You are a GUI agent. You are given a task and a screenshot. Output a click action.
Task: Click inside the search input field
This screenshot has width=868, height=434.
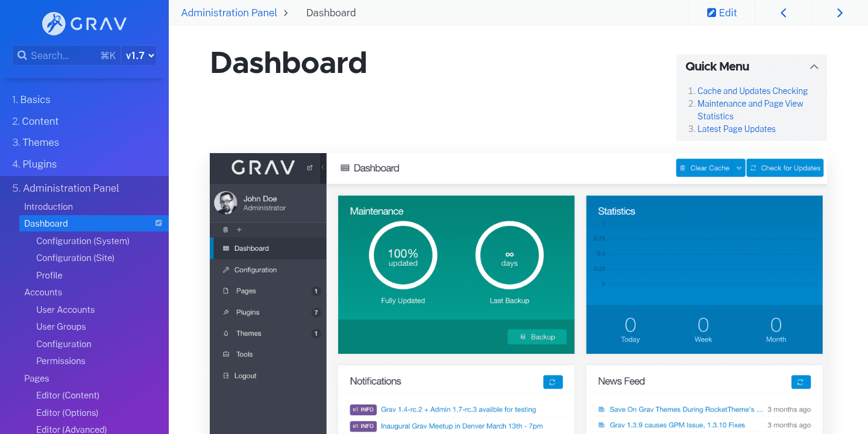66,55
